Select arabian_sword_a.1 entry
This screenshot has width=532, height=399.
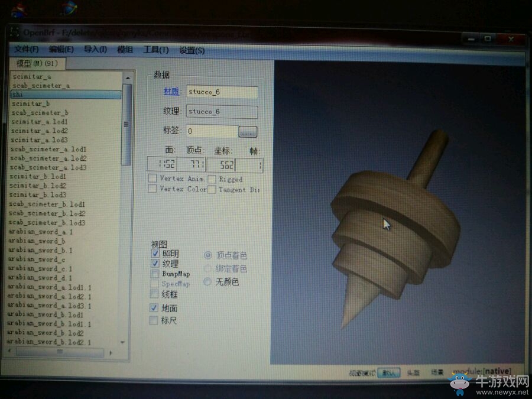coord(40,232)
